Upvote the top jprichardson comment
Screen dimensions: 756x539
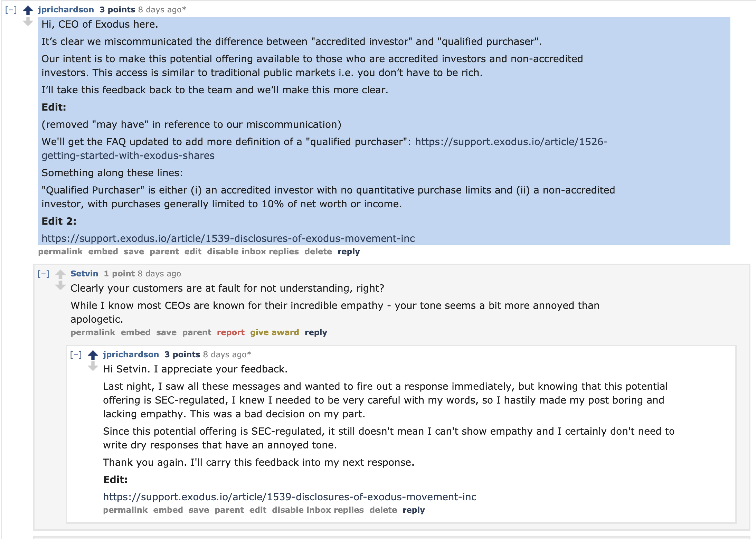pos(28,10)
